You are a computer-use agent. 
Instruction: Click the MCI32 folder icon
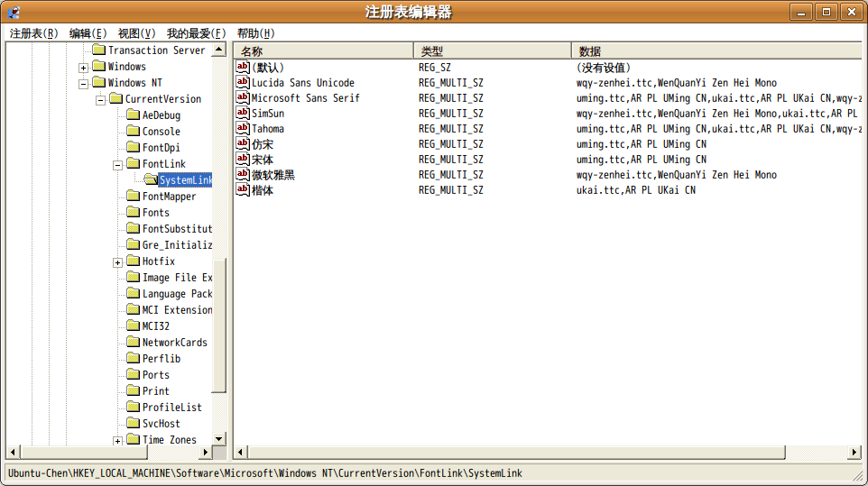click(133, 326)
